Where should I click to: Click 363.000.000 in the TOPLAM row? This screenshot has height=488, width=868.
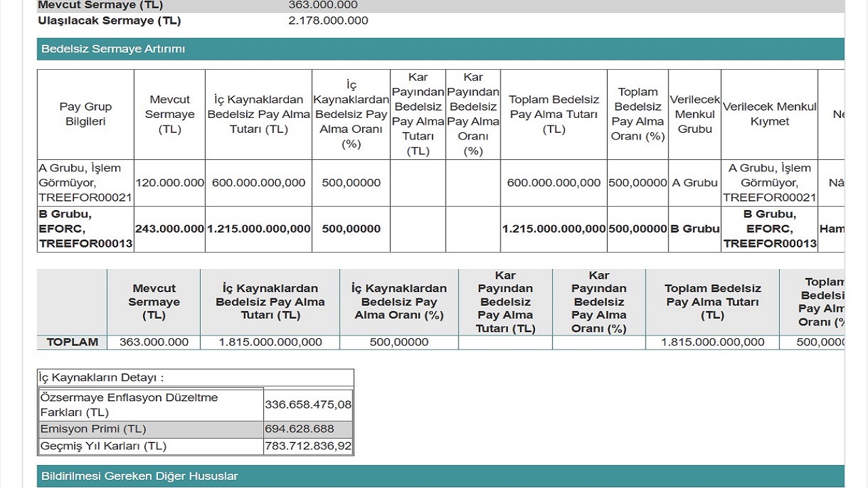point(154,342)
